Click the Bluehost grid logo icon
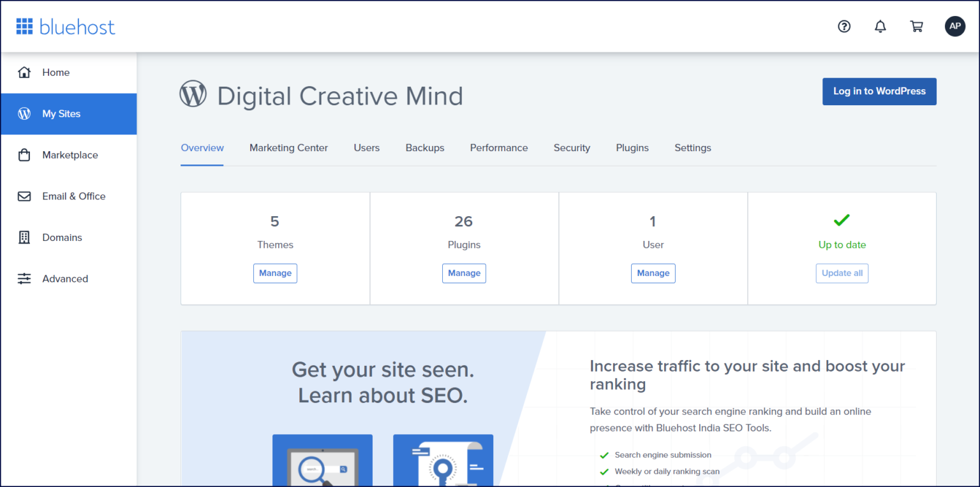 pos(24,26)
